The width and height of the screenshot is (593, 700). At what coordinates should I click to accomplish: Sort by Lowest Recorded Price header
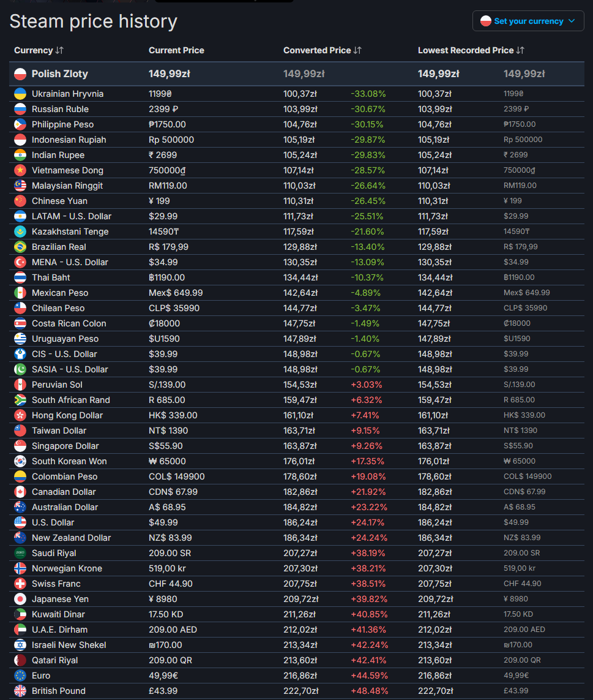click(471, 50)
